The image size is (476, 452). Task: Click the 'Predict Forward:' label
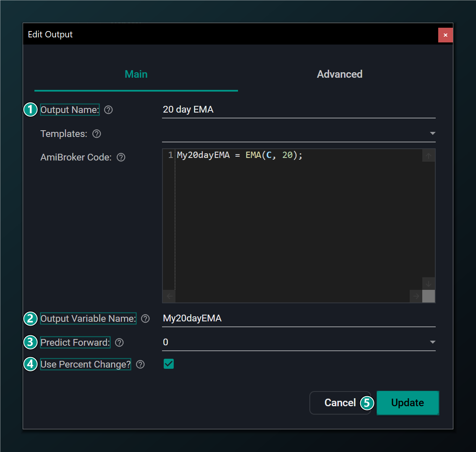tap(75, 342)
